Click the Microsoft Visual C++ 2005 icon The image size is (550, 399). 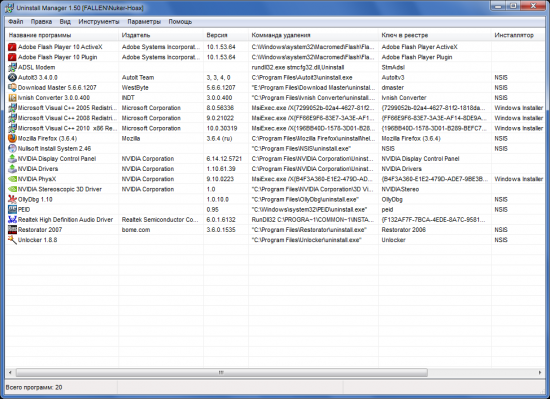pos(12,108)
